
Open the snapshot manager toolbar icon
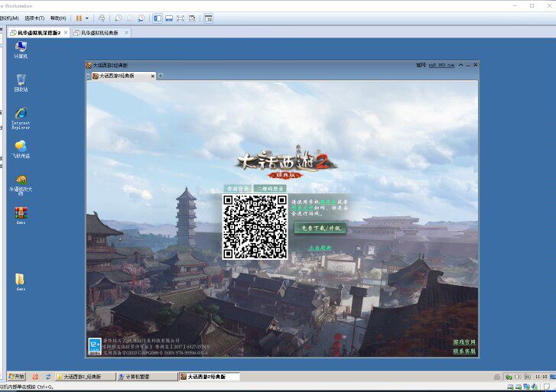click(x=141, y=18)
